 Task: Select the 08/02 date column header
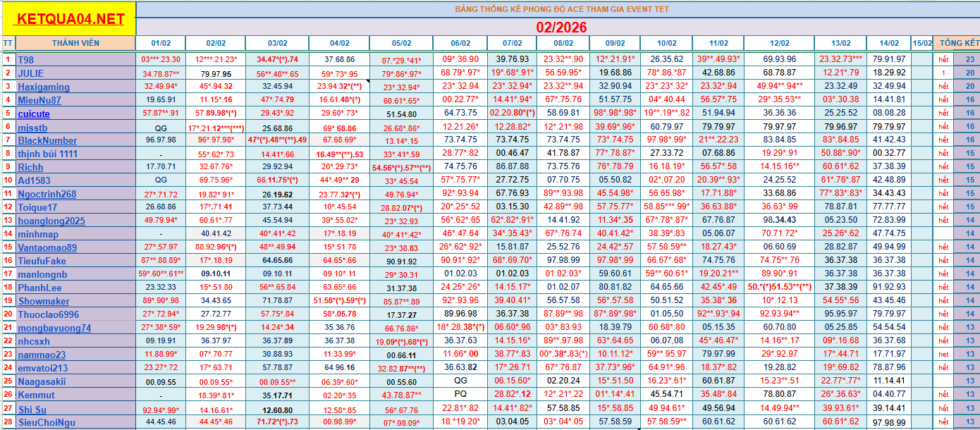(x=563, y=43)
